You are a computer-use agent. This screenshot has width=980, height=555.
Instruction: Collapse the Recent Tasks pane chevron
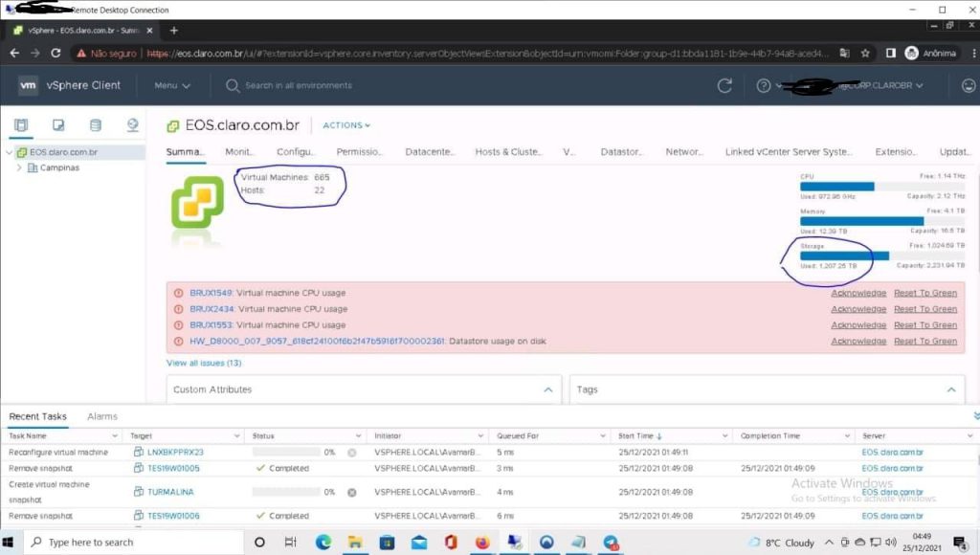[x=975, y=416]
